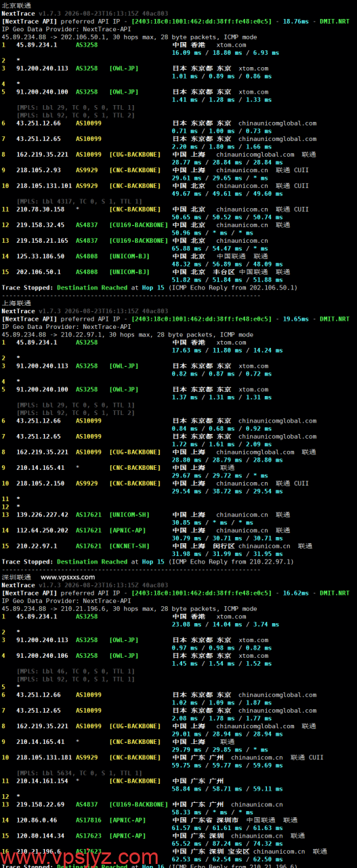Viewport: 357px width, 868px height.
Task: Click the '北京联通' section heading
Action: click(x=16, y=5)
